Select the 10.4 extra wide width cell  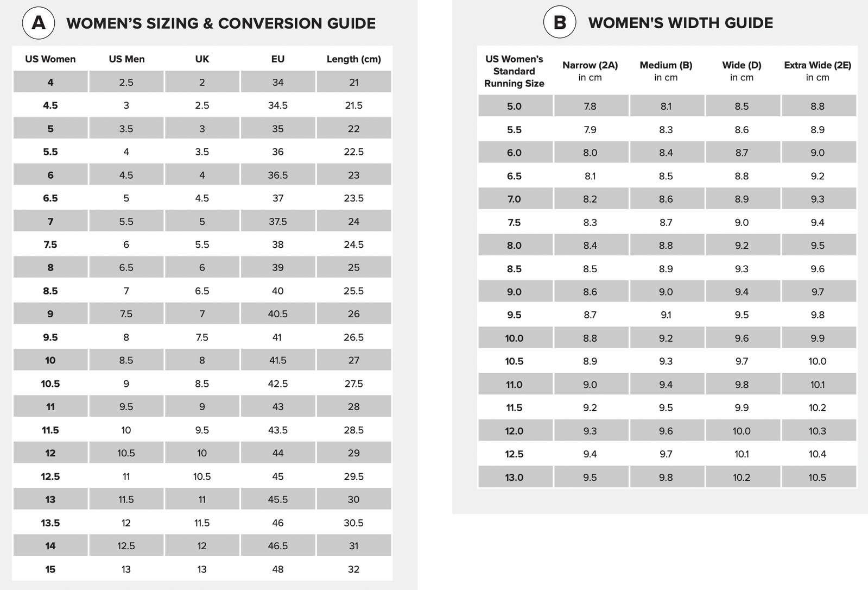pyautogui.click(x=817, y=454)
